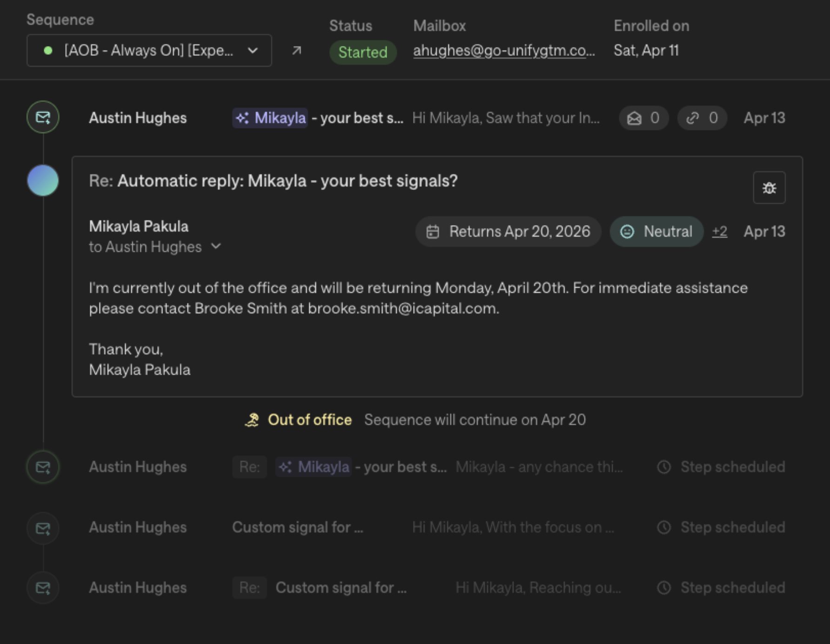The width and height of the screenshot is (830, 644).
Task: Expand the 'to Austin Hughes' recipient details
Action: 215,247
